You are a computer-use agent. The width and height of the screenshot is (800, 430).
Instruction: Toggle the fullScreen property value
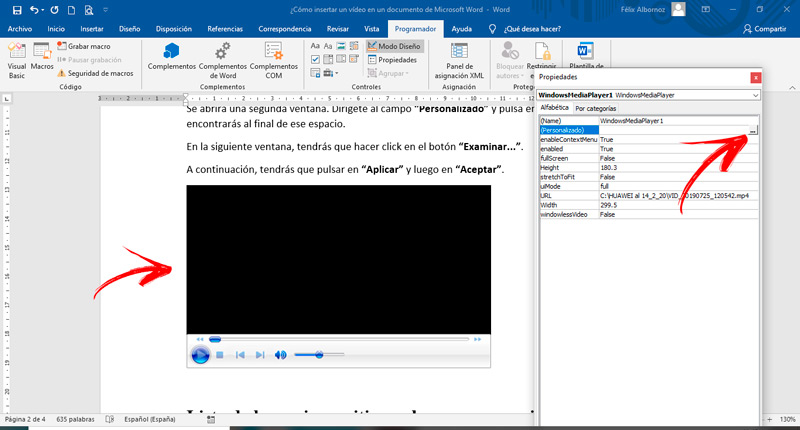[x=679, y=158]
